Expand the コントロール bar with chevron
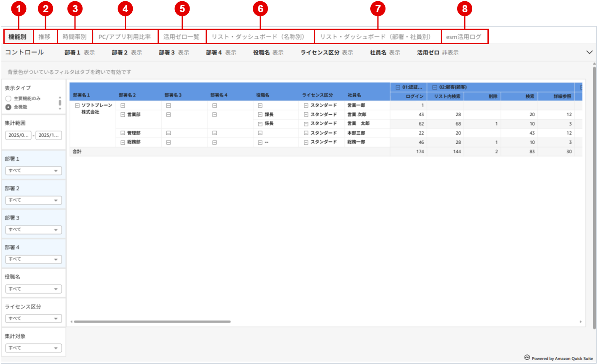The height and width of the screenshot is (364, 597). point(589,52)
